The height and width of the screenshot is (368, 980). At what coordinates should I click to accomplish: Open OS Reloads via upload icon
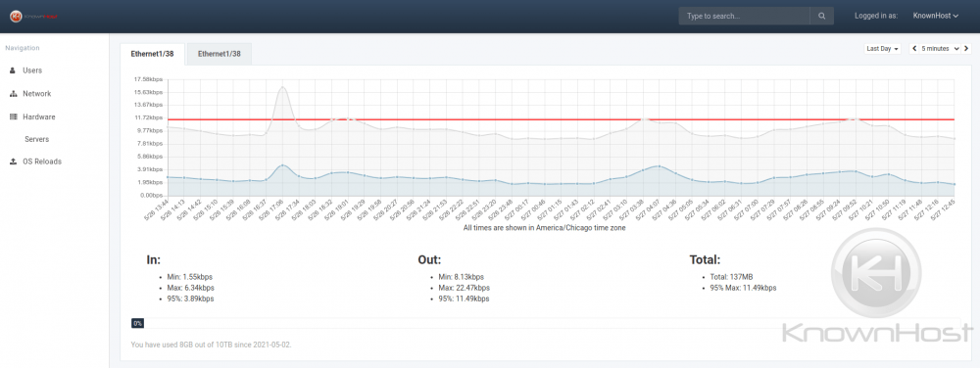(13, 161)
